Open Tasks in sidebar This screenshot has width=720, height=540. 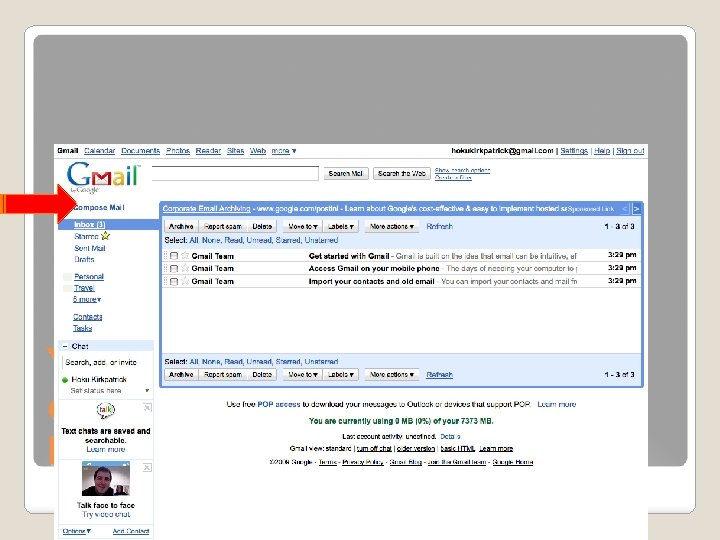coord(83,328)
